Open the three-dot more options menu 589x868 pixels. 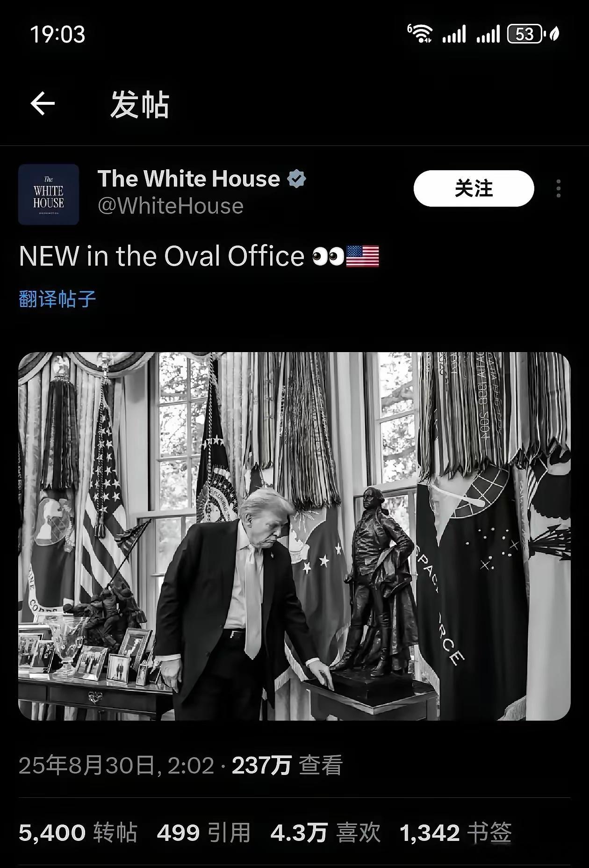click(558, 188)
